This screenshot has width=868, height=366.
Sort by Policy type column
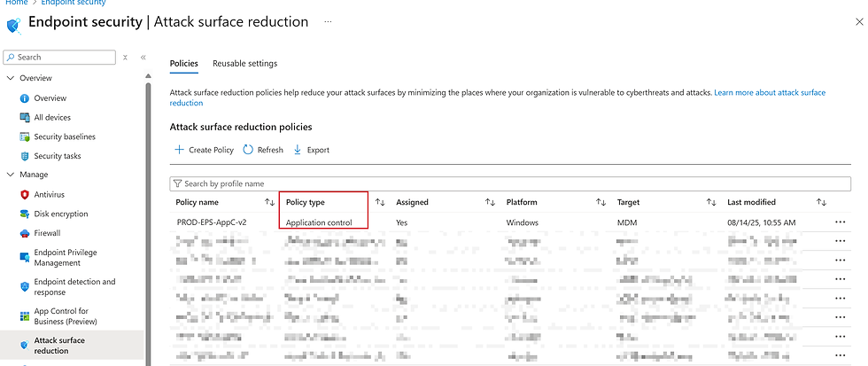(380, 203)
